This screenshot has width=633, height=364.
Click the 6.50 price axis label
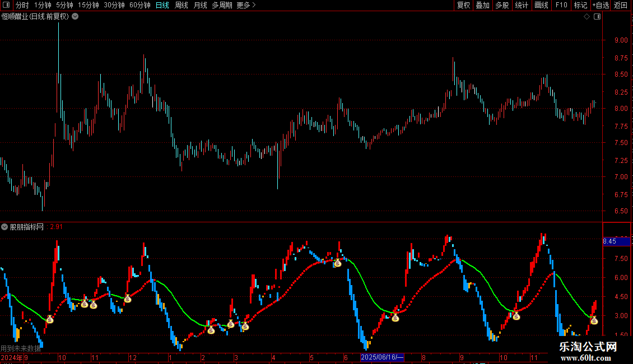tap(621, 211)
